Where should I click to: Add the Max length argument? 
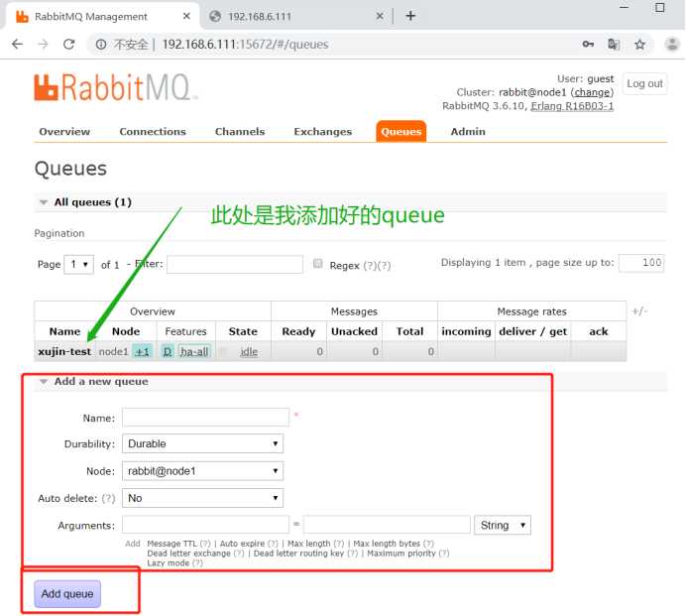[x=309, y=544]
